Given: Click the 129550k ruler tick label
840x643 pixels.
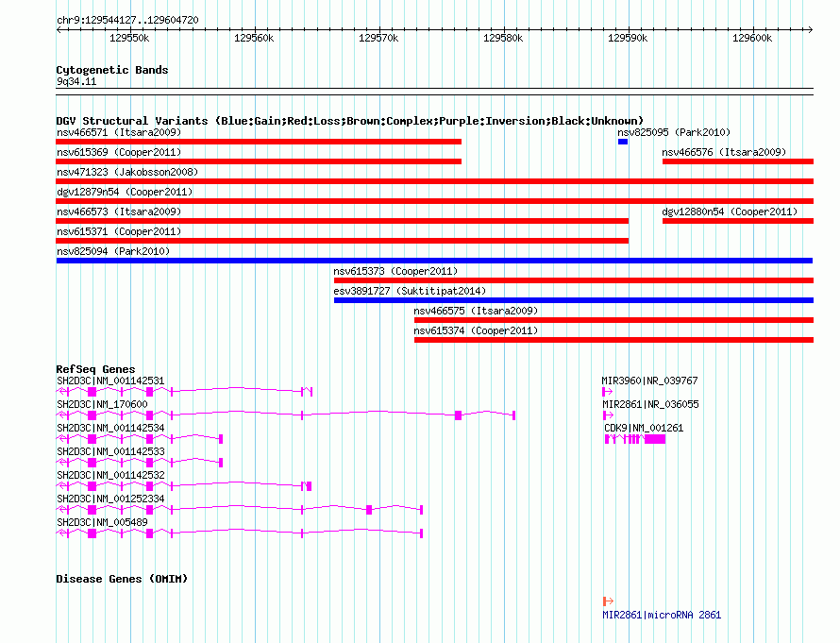Looking at the screenshot, I should click(x=129, y=38).
